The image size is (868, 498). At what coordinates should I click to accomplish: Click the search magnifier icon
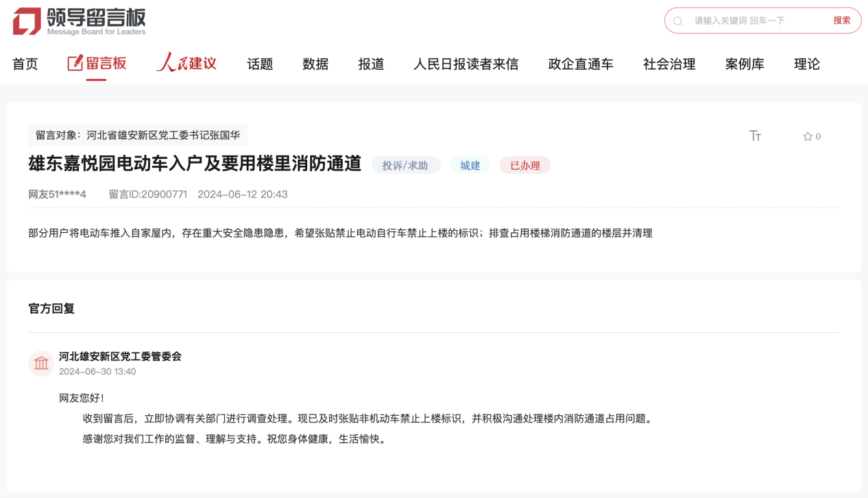tap(677, 21)
